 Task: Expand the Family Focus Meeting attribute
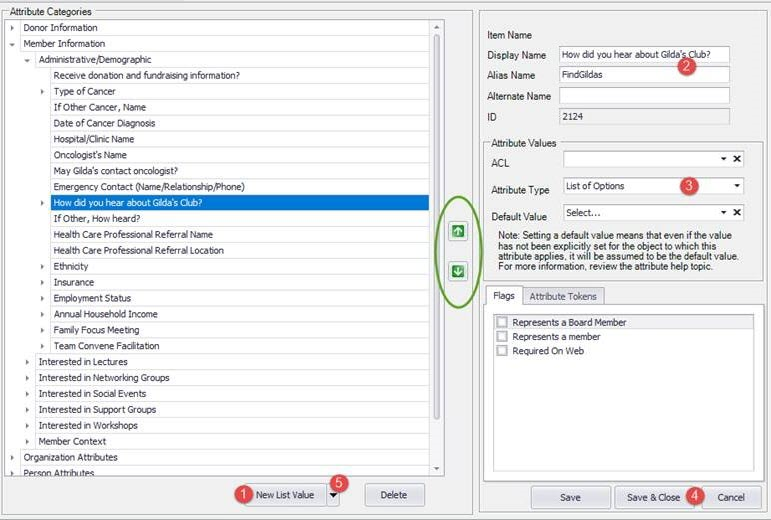click(x=43, y=330)
